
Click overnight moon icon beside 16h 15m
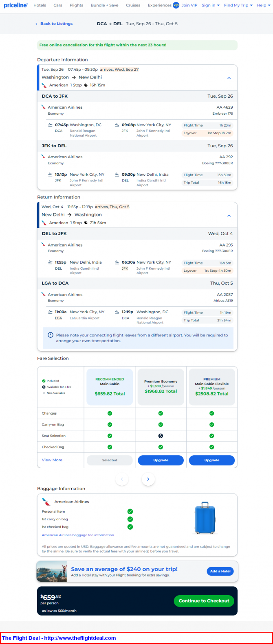click(86, 85)
